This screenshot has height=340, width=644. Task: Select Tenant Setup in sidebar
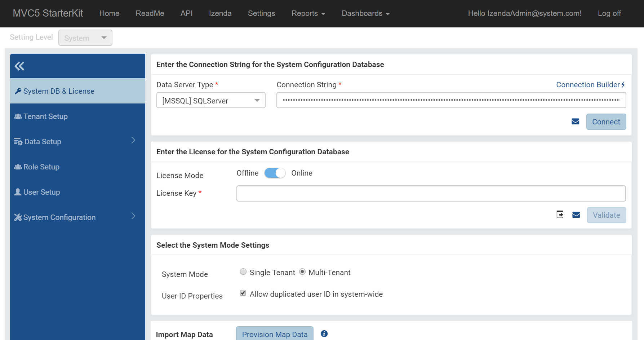77,116
